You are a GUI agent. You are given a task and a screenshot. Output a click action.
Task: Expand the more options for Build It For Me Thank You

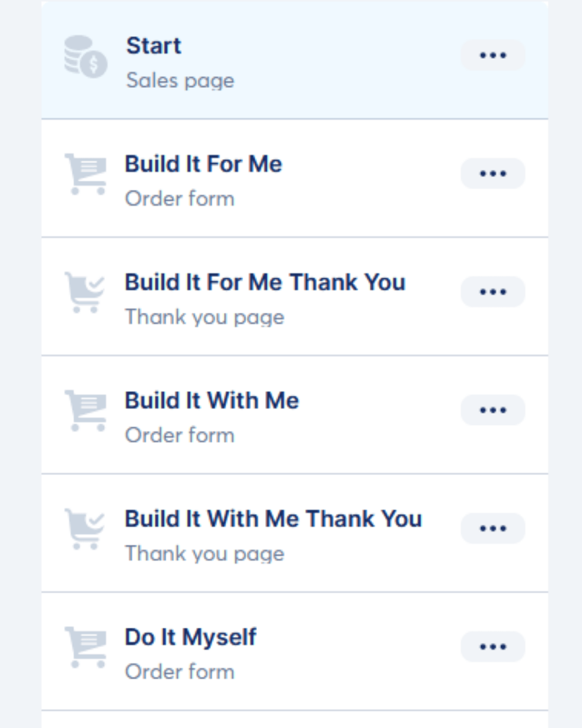tap(493, 292)
